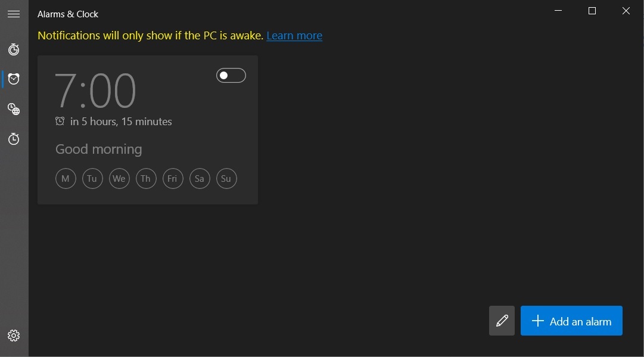Toggle Monday (M) on the alarm
Viewport: 644px width, 357px height.
click(x=66, y=179)
